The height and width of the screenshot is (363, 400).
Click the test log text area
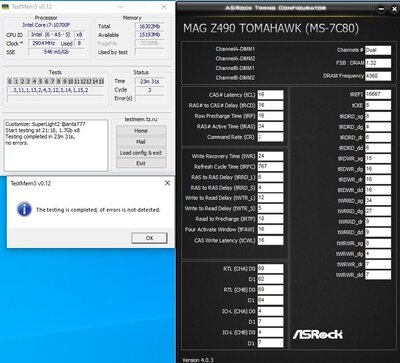(x=56, y=145)
